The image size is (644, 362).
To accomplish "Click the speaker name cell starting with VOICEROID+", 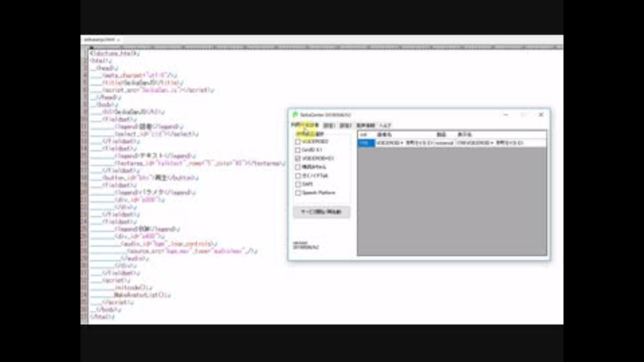I will pyautogui.click(x=405, y=143).
